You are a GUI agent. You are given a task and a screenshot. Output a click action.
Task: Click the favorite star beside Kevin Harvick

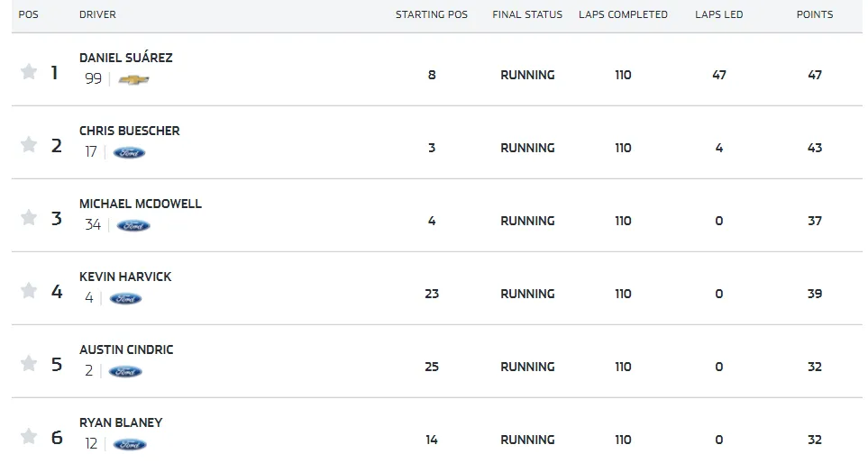click(x=29, y=290)
